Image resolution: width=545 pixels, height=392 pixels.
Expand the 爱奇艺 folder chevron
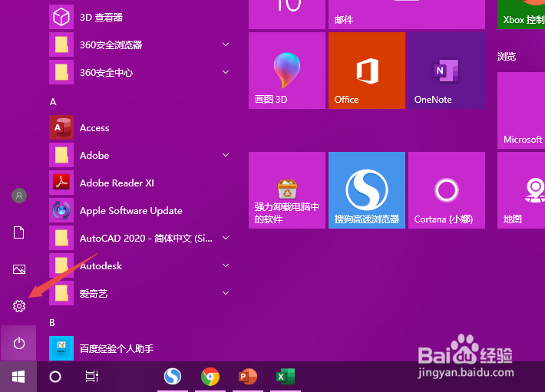point(226,293)
